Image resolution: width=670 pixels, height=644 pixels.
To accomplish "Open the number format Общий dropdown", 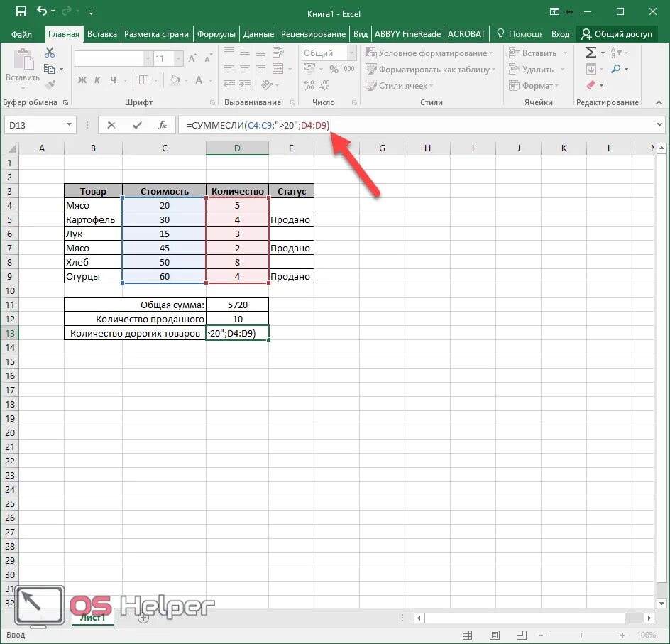I will pos(351,53).
